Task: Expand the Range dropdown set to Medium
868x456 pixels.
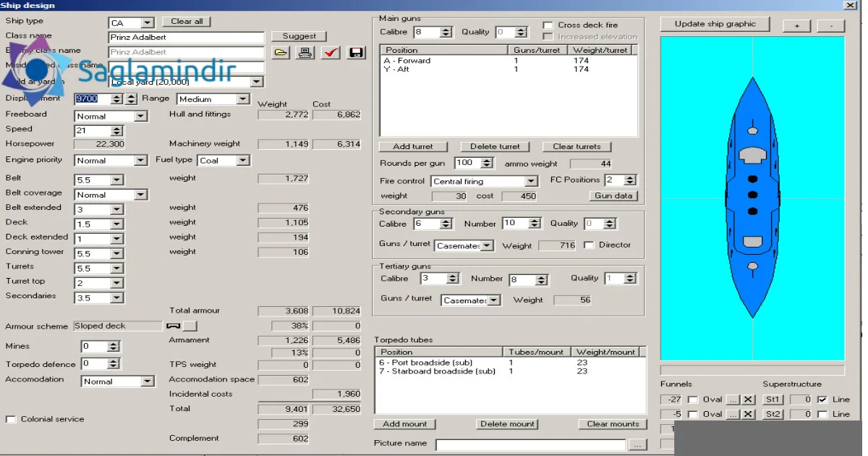Action: point(242,99)
